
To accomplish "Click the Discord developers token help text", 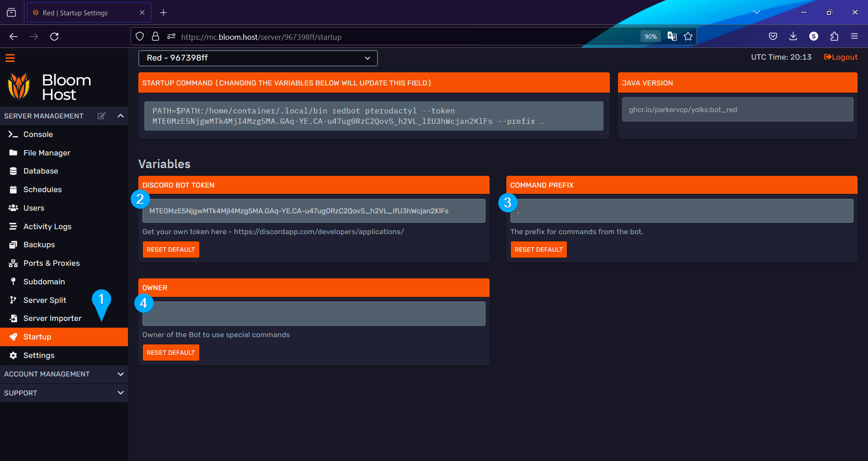I will click(x=273, y=232).
